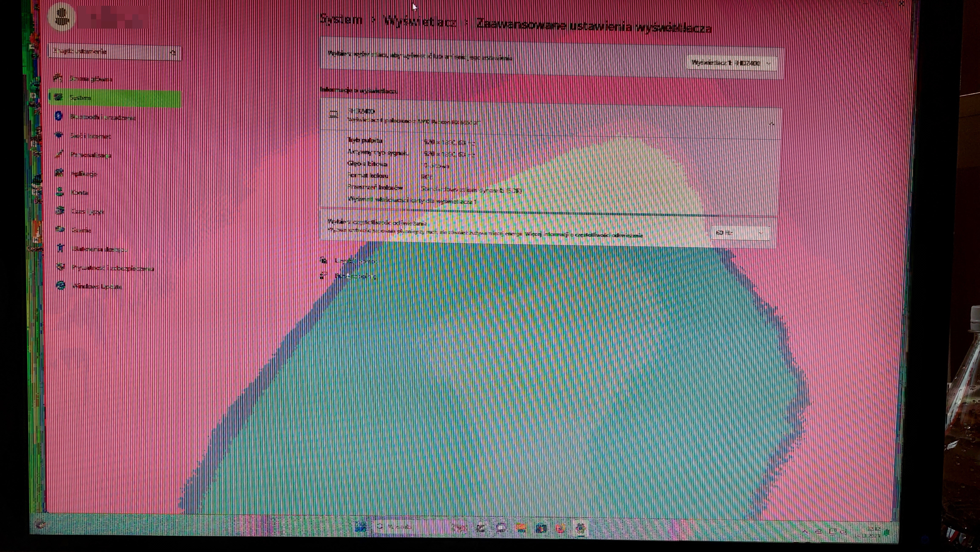Open Aplikacje settings section

click(x=84, y=174)
